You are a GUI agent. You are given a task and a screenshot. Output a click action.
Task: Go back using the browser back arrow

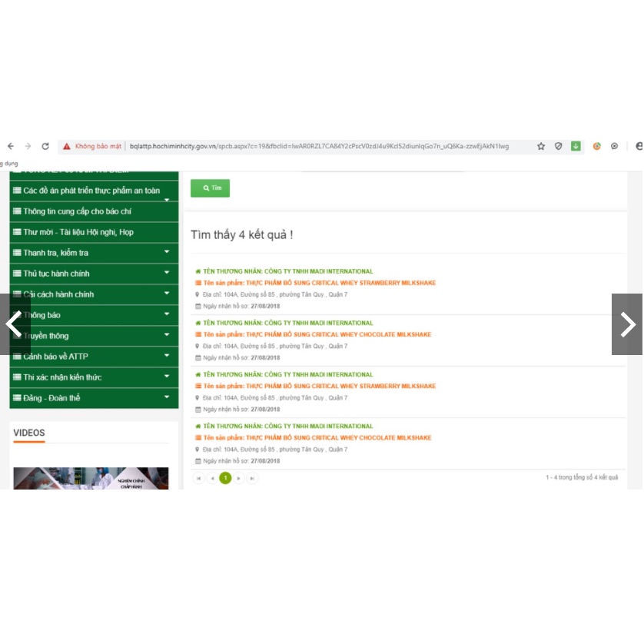pyautogui.click(x=11, y=146)
